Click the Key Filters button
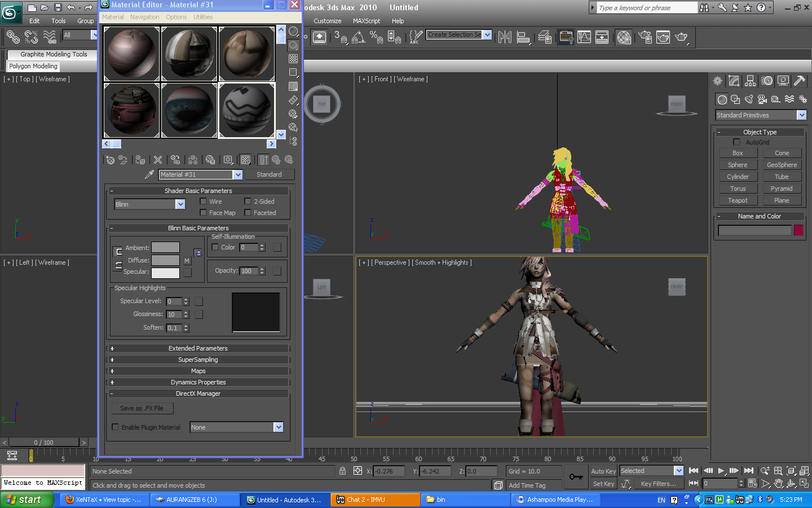 click(x=658, y=484)
